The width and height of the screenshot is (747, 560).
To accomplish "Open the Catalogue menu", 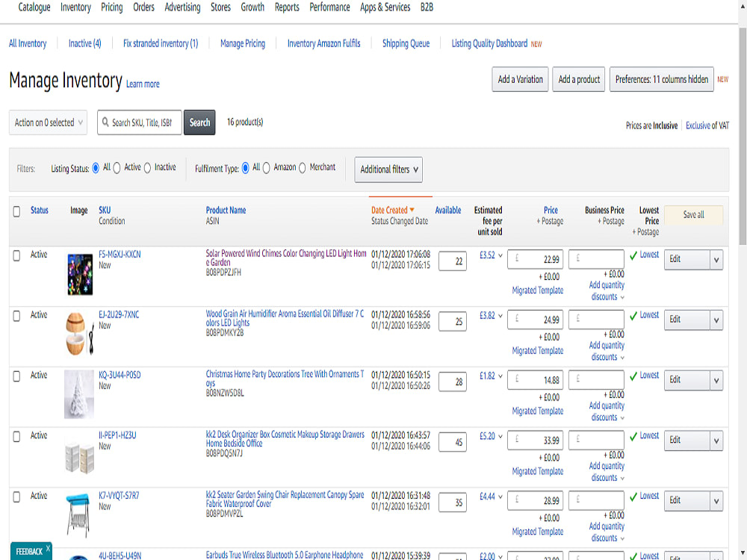I will (34, 7).
